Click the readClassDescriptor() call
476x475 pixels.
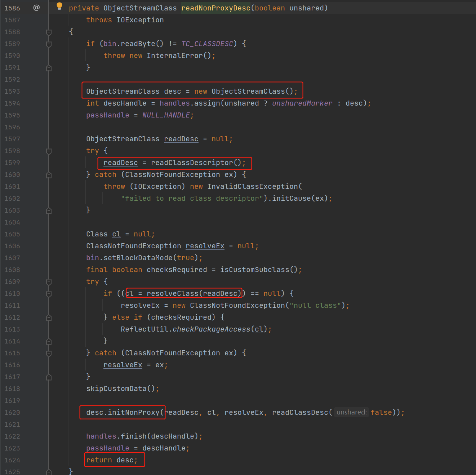tap(196, 163)
